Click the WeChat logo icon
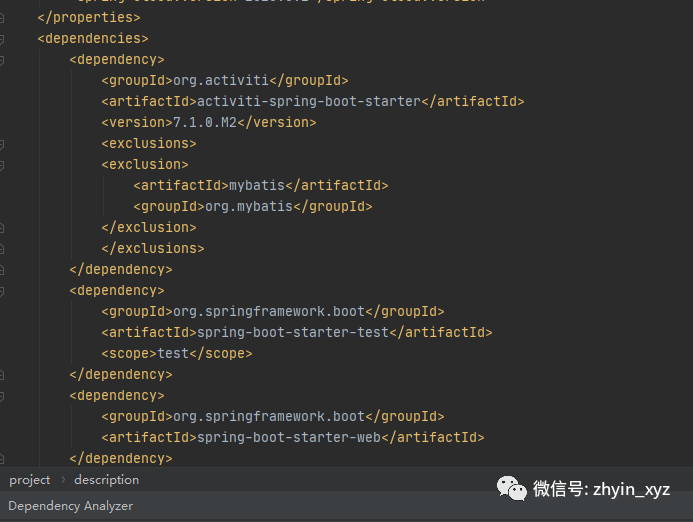This screenshot has width=693, height=522. (x=513, y=488)
